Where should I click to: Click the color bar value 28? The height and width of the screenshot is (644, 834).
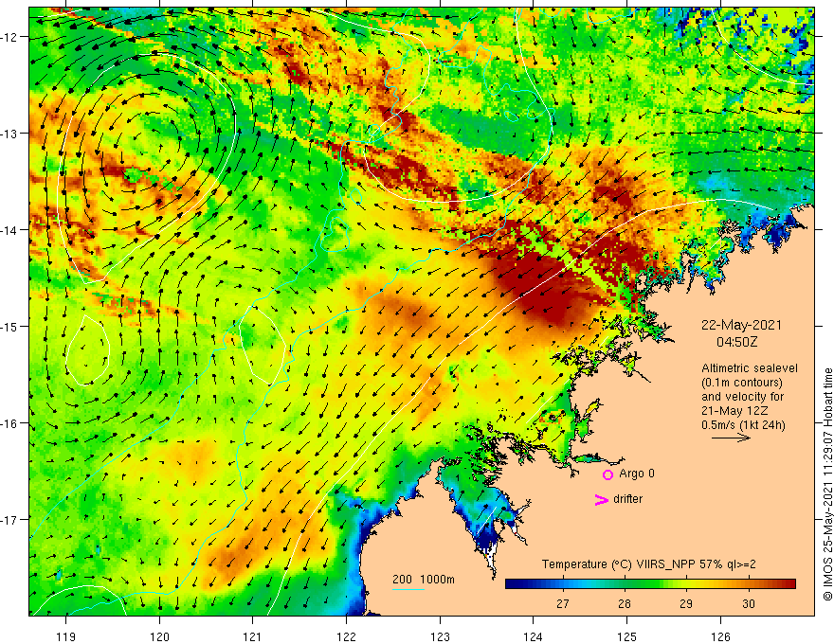(x=625, y=603)
